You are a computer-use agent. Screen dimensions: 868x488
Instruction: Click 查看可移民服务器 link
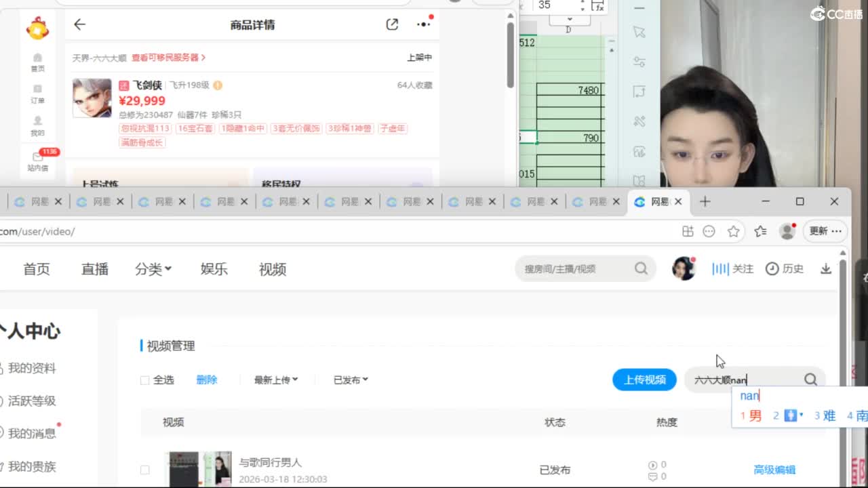coord(168,58)
